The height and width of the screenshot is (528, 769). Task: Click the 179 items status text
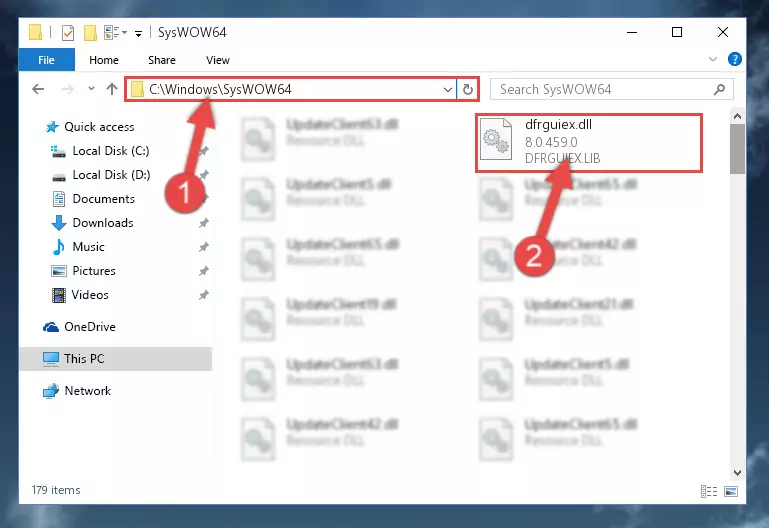[x=56, y=490]
